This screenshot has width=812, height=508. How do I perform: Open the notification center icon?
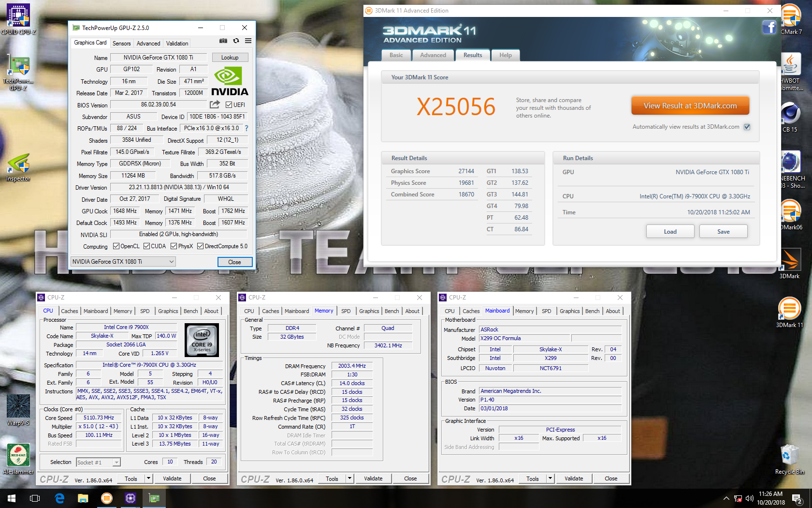pos(797,498)
